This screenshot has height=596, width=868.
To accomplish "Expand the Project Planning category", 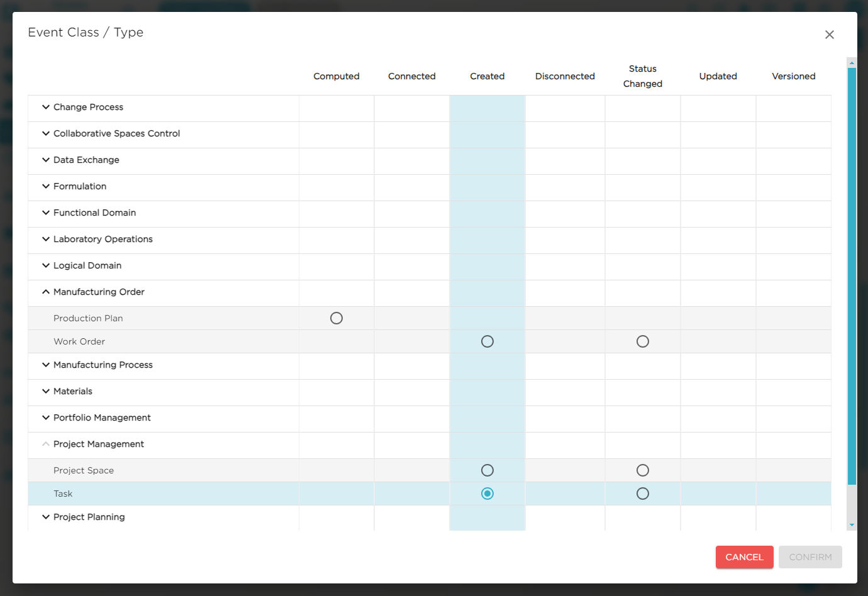I will [46, 517].
